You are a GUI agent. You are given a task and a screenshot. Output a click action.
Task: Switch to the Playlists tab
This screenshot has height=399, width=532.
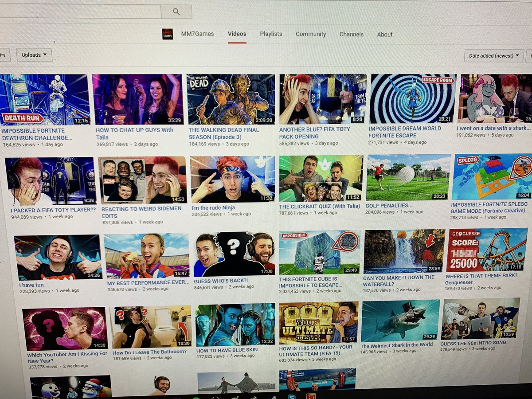click(271, 34)
